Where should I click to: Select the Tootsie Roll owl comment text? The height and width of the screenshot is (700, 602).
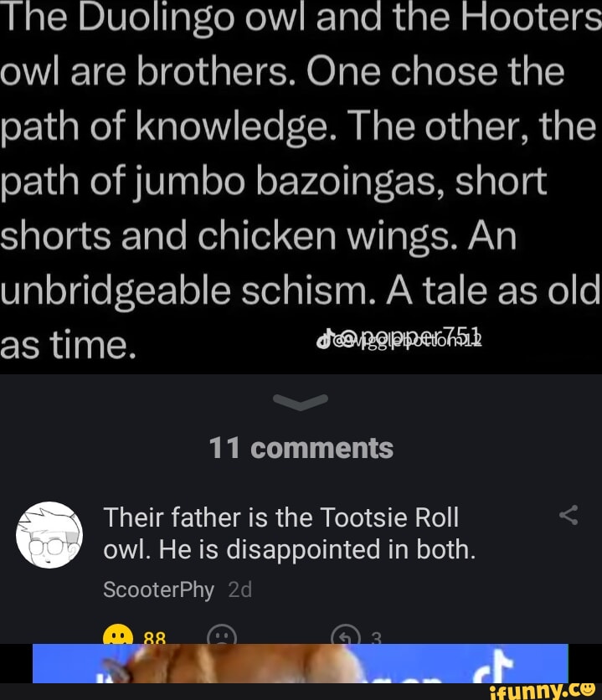(289, 533)
